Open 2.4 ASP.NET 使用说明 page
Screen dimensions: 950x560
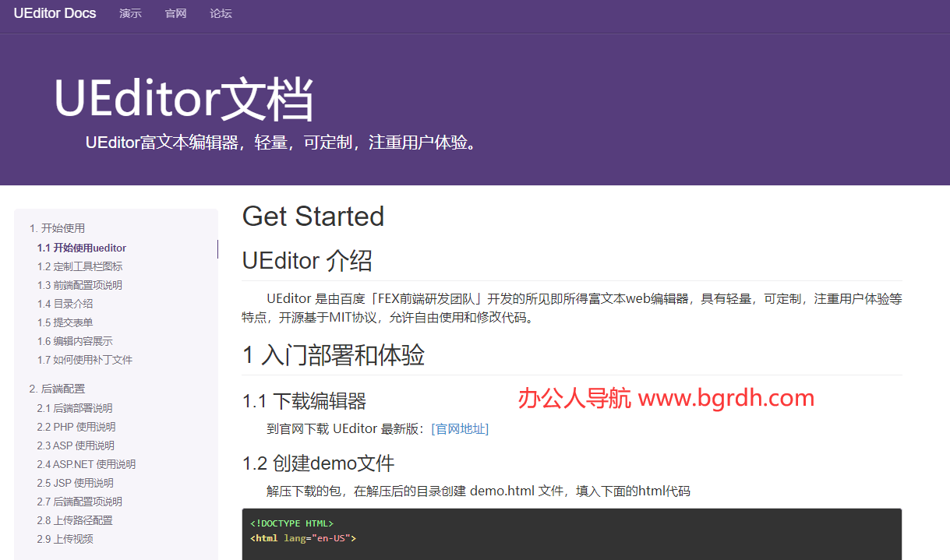84,463
